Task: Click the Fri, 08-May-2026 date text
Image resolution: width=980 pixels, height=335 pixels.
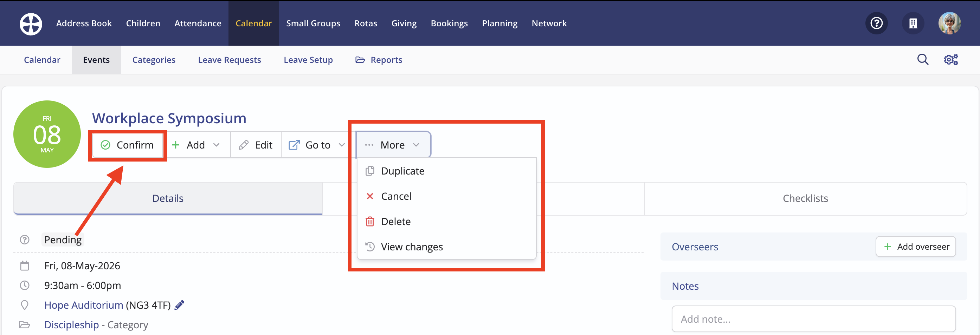Action: tap(82, 265)
